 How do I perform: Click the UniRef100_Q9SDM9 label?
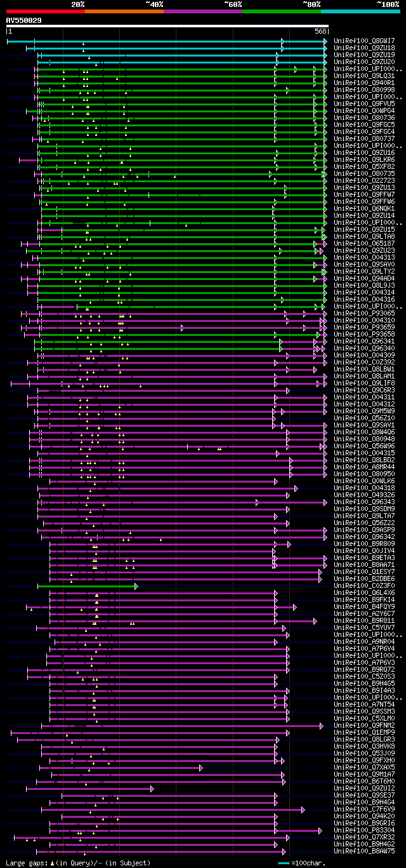tap(364, 509)
